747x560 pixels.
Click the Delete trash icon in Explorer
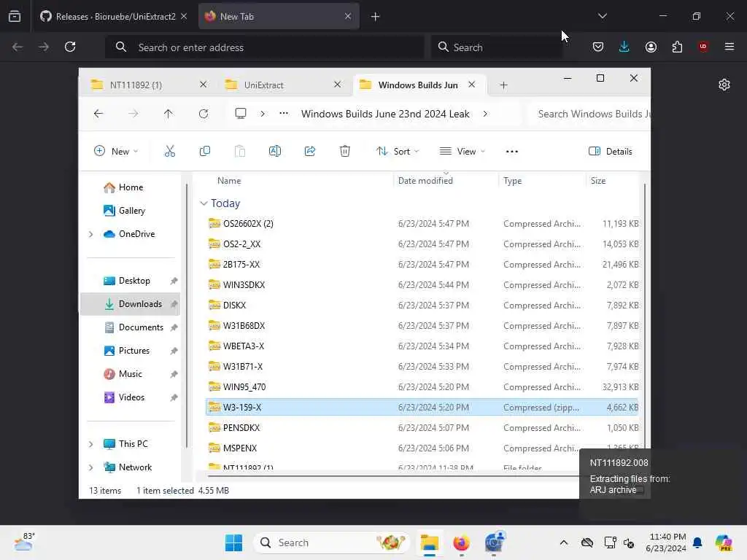[x=345, y=152]
